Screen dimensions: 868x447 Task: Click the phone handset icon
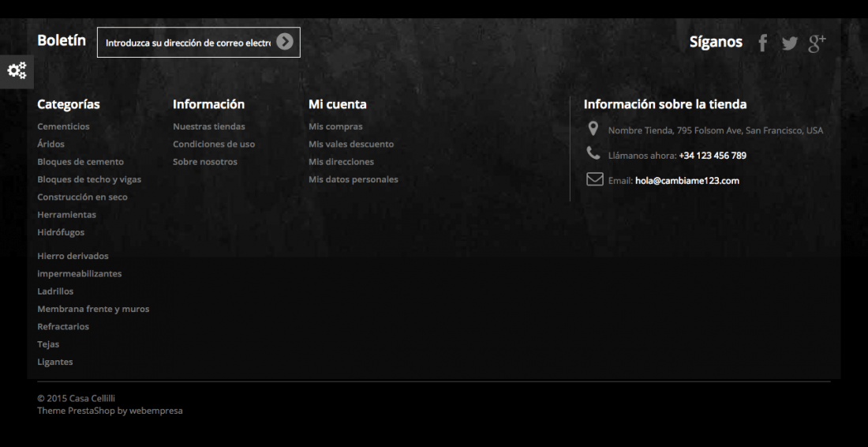tap(593, 153)
